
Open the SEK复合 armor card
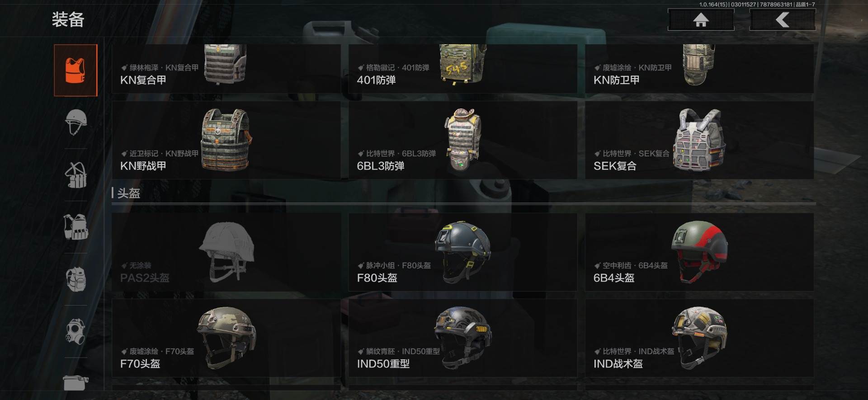click(699, 140)
